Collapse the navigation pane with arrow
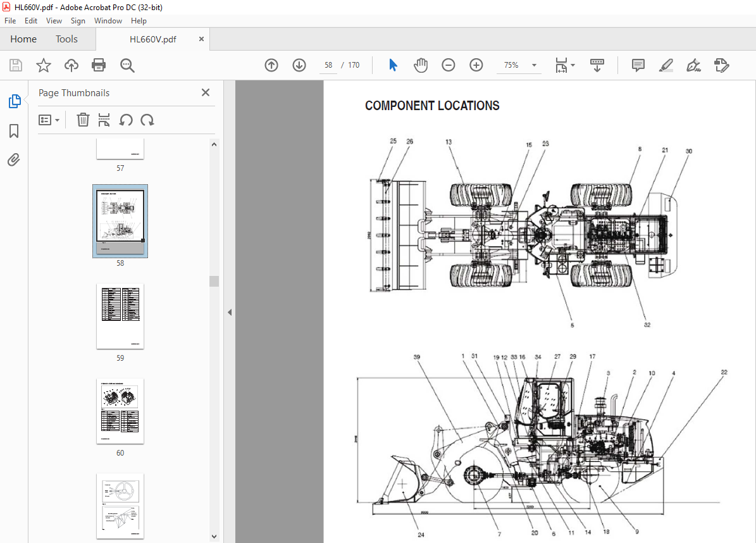This screenshot has height=543, width=756. [230, 312]
